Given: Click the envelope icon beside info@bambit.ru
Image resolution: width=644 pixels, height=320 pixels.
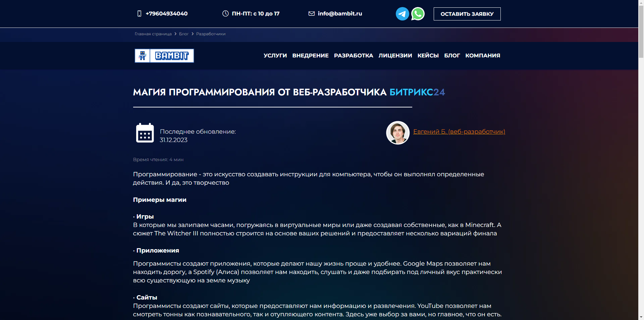Looking at the screenshot, I should click(x=312, y=13).
